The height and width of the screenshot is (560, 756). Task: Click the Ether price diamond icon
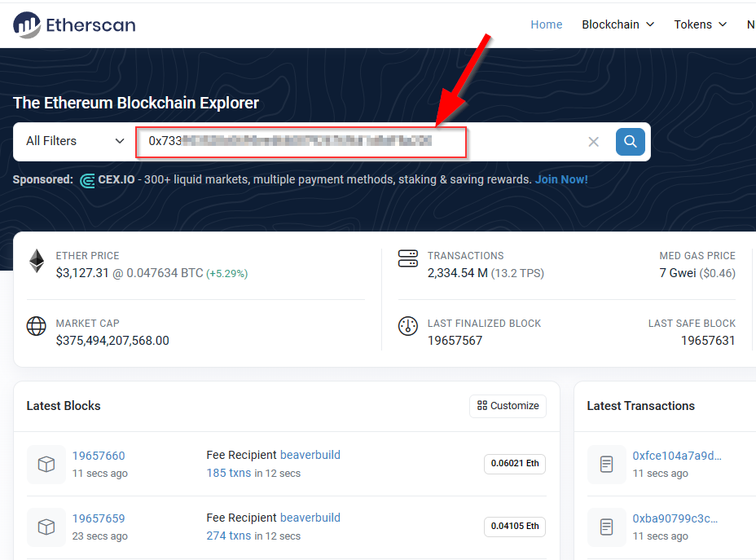coord(37,261)
